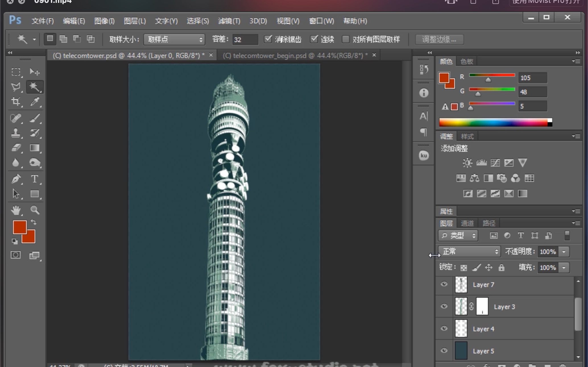Switch to the 通道 channels tab
This screenshot has height=367, width=588.
coord(467,223)
